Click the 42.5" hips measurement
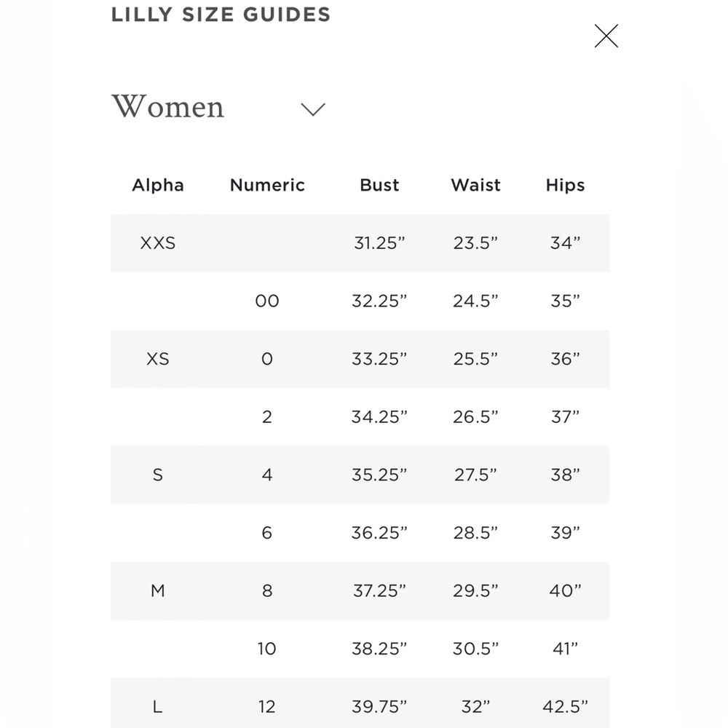 (565, 707)
